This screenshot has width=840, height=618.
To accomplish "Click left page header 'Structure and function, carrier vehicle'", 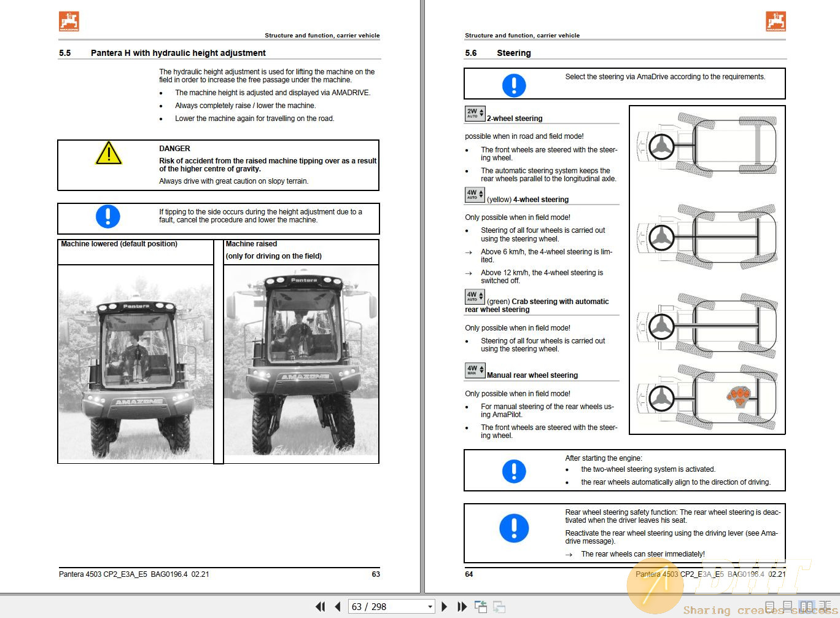I will click(322, 36).
